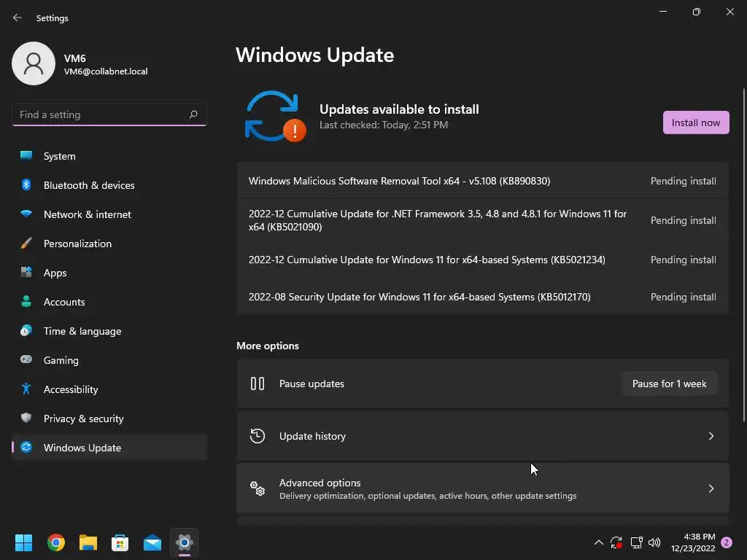Open the Windows Start menu
The height and width of the screenshot is (560, 747).
[x=23, y=542]
